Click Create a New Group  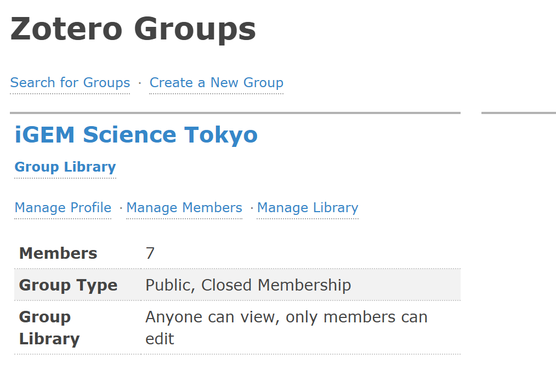216,83
